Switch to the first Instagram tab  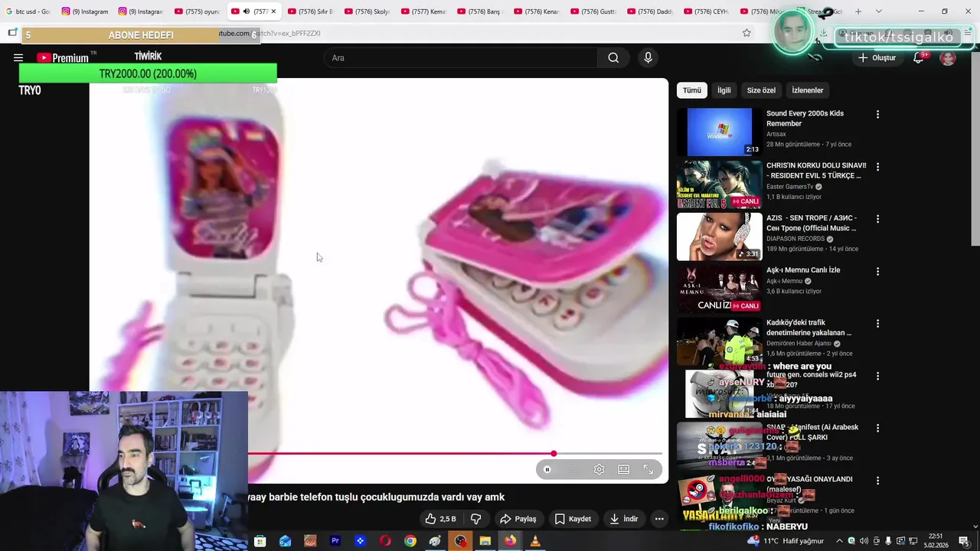point(85,11)
